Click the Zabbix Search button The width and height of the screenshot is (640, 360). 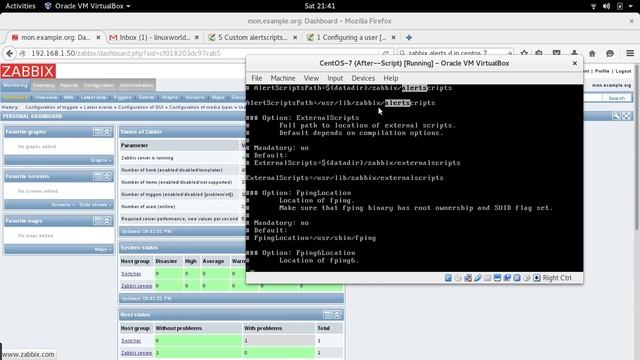click(x=617, y=98)
